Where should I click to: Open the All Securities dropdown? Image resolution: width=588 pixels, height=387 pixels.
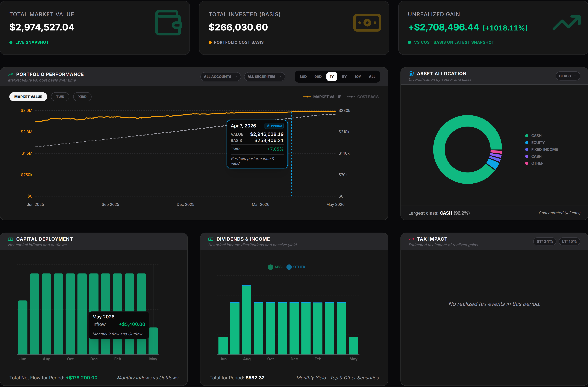(264, 77)
